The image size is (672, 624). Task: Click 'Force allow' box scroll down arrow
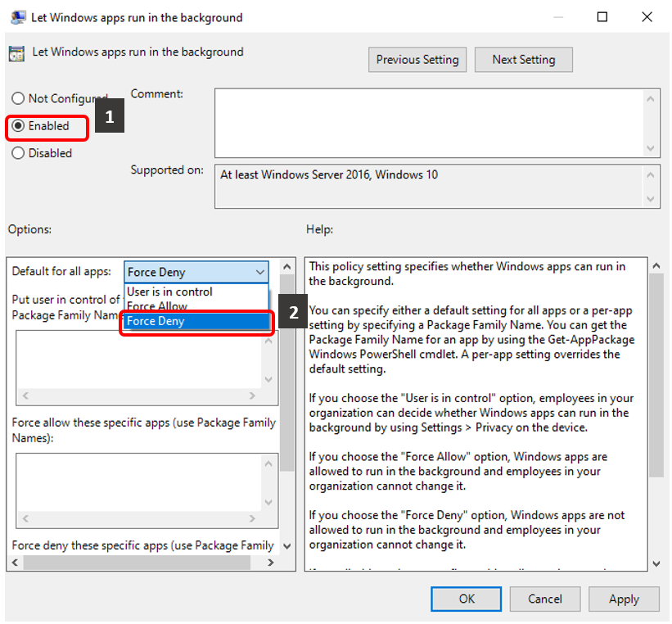(x=268, y=502)
